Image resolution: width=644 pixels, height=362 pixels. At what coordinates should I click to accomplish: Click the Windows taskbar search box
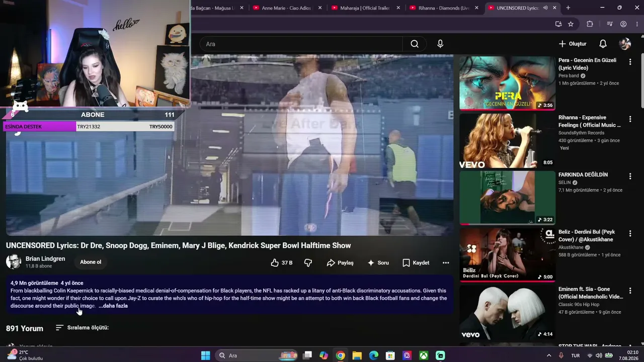[257, 355]
